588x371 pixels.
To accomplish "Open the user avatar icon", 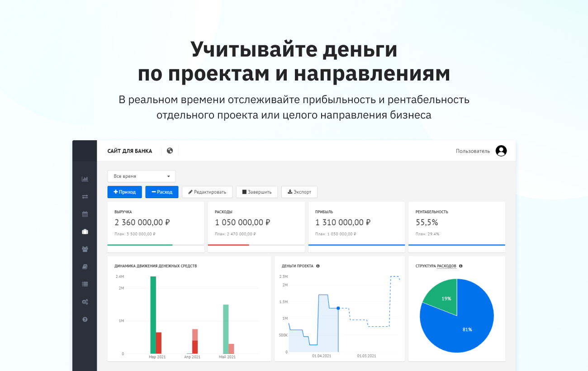I will click(501, 151).
